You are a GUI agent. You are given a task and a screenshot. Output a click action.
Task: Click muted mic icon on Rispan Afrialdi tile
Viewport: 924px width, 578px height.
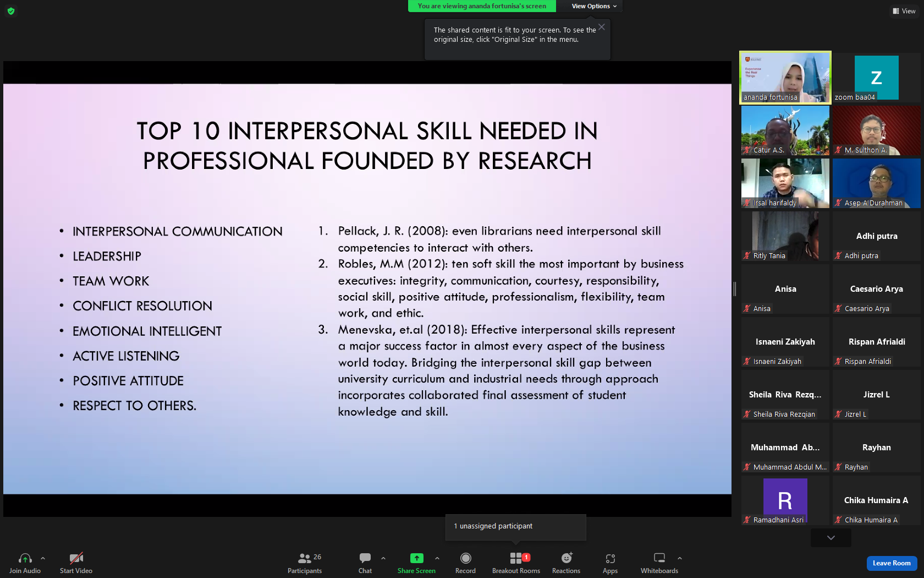[x=838, y=361]
